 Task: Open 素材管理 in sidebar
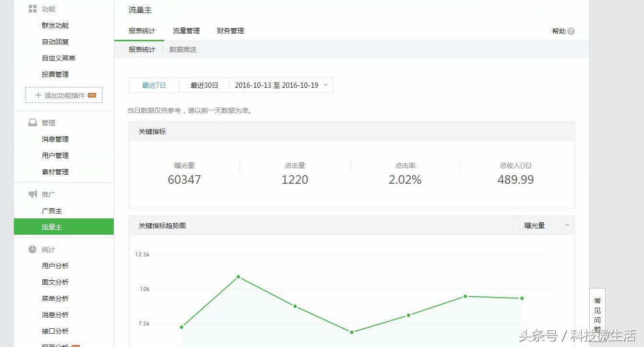[55, 172]
